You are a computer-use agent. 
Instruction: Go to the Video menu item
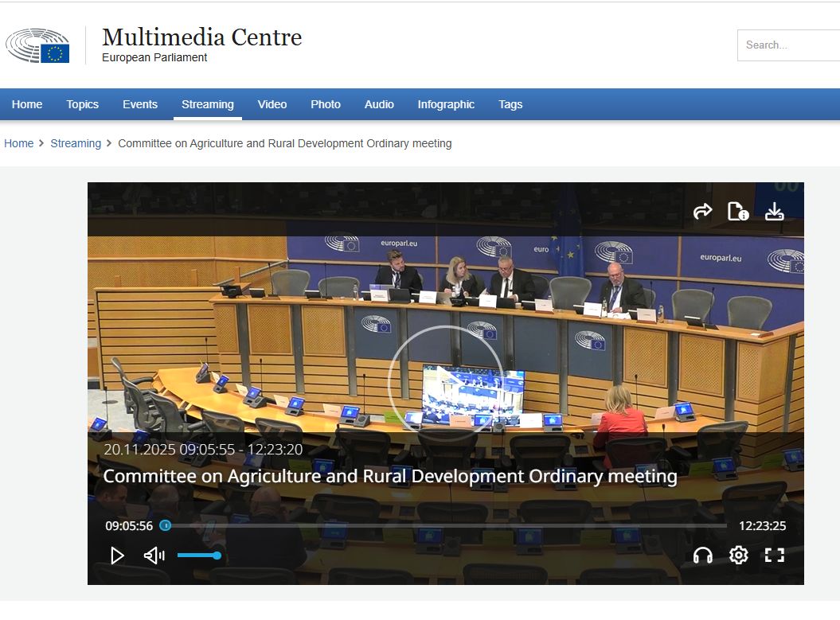tap(272, 104)
